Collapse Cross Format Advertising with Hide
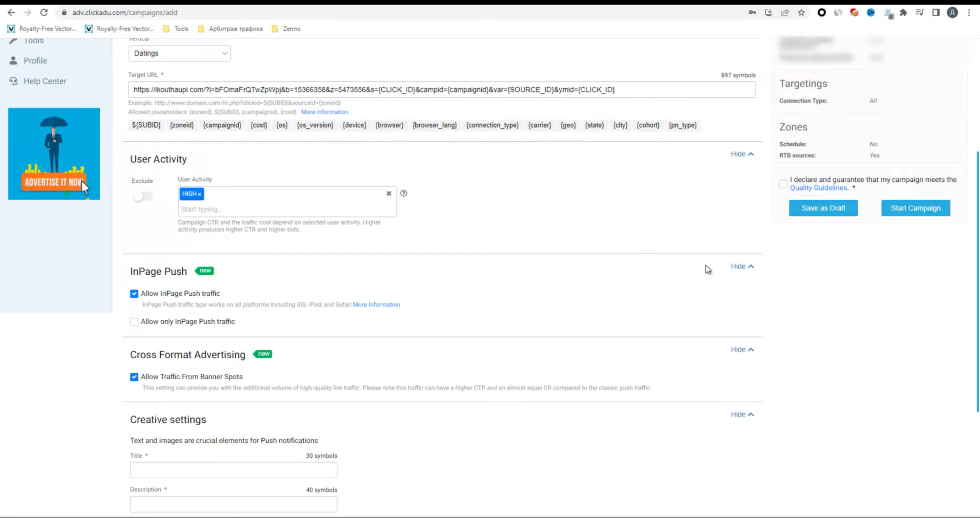 [742, 350]
